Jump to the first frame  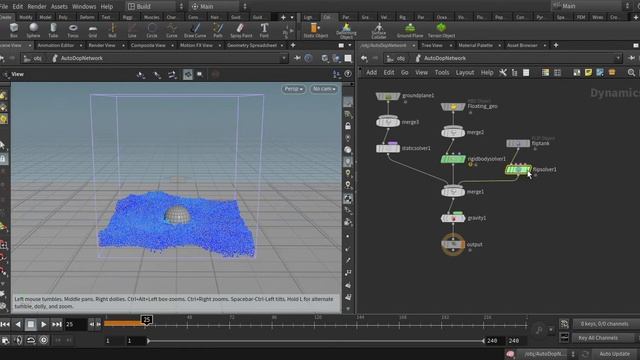(x=5, y=324)
